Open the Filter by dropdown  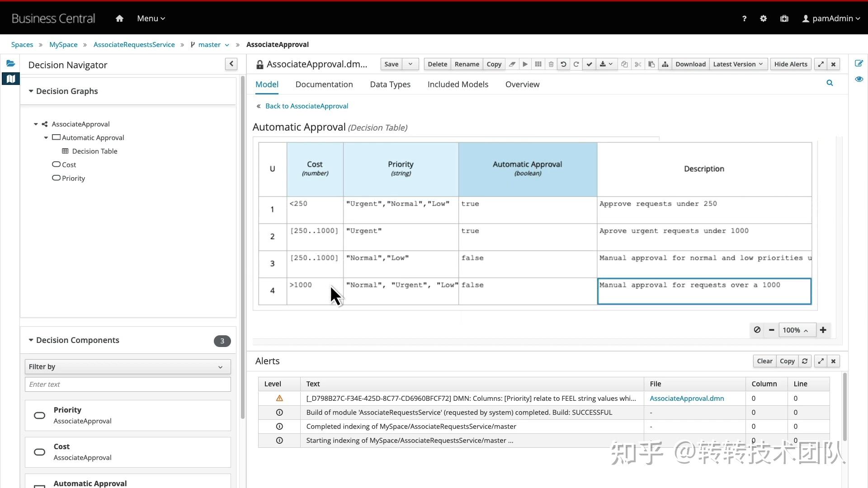[127, 366]
